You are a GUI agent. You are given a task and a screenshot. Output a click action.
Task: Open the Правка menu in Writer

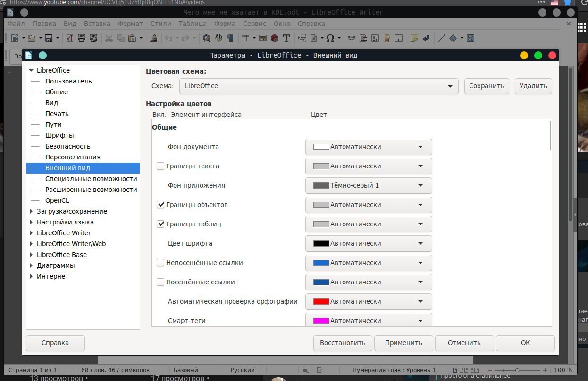tap(44, 23)
